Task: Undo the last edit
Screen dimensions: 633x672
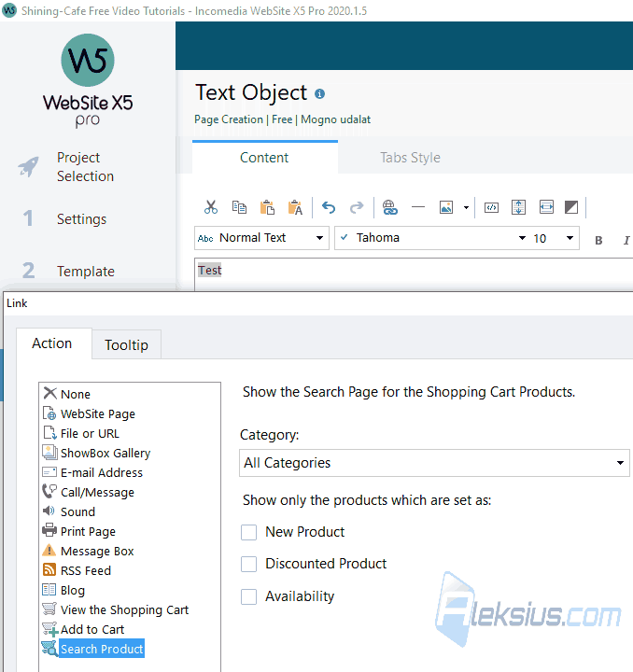Action: (x=329, y=208)
